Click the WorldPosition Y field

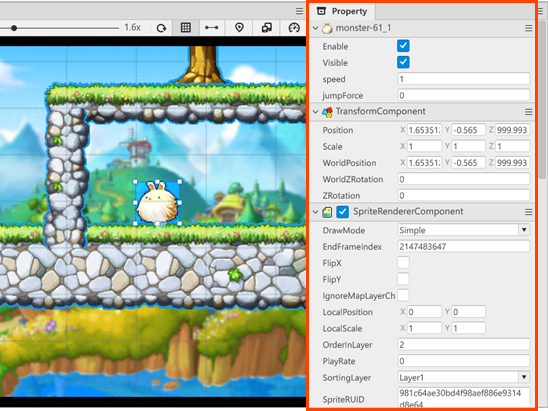tap(469, 163)
